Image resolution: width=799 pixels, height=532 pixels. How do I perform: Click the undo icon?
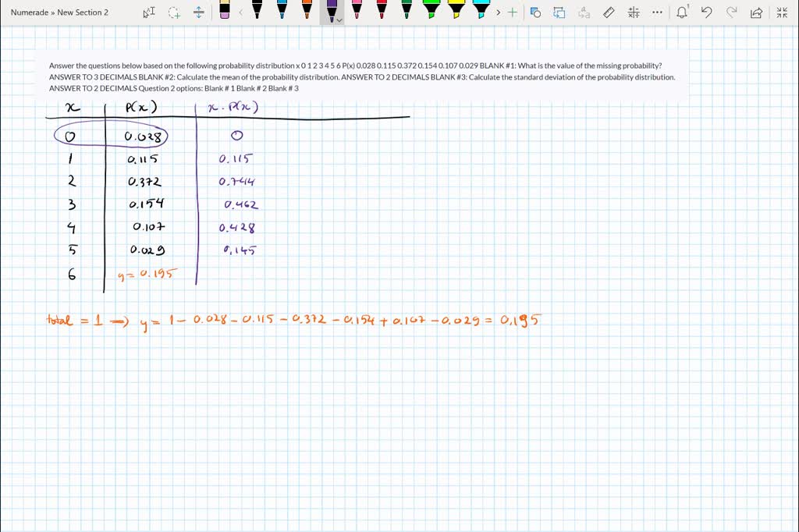pos(707,12)
